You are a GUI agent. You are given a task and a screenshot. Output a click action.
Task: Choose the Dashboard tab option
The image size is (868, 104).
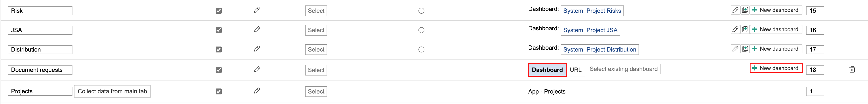[x=547, y=70]
